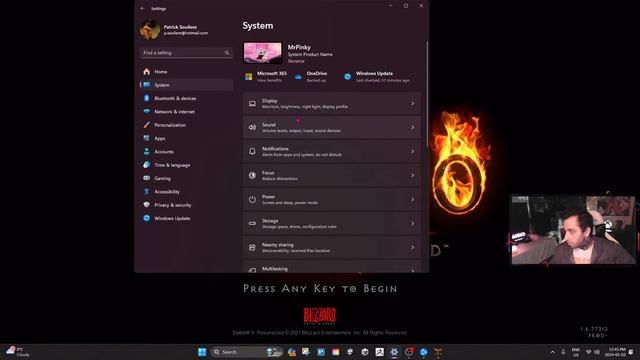Screen dimensions: 640x360
Task: Open Personalization settings
Action: coord(187,125)
